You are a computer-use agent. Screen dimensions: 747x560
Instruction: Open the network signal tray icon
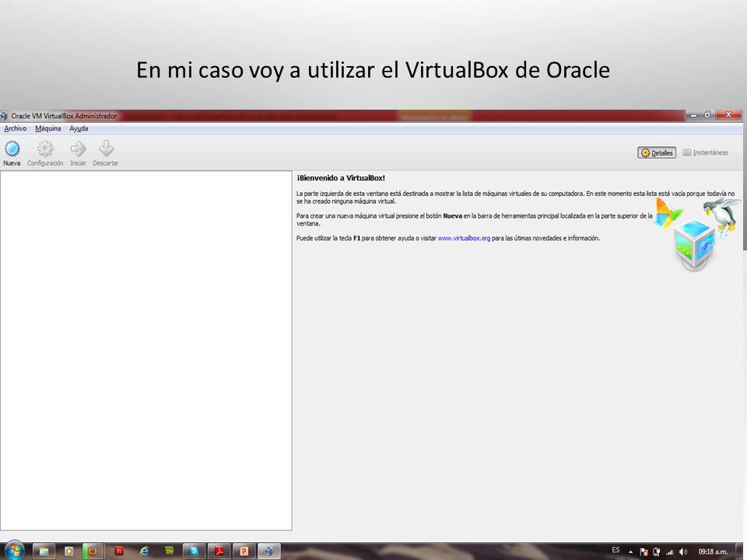click(670, 552)
